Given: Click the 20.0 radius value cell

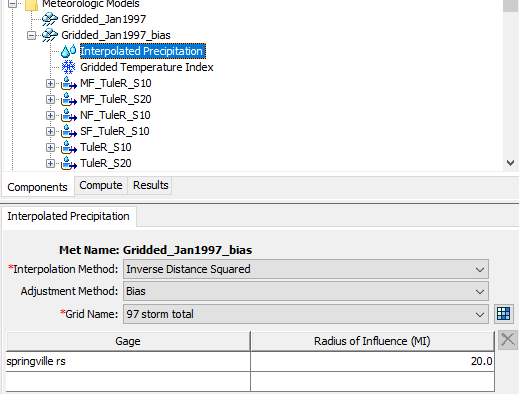Looking at the screenshot, I should pos(372,361).
